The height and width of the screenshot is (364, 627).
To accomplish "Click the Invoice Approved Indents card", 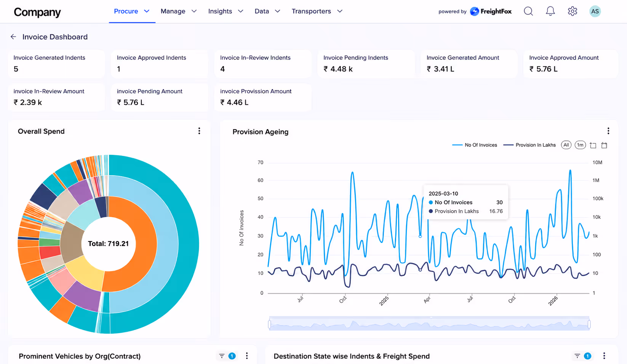I will coord(160,64).
